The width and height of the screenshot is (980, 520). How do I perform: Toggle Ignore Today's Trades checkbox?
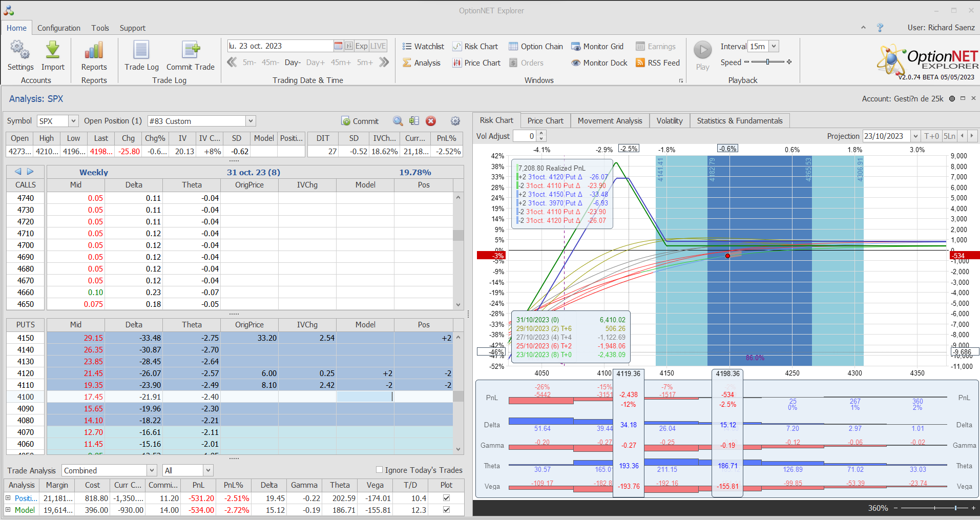click(x=379, y=470)
